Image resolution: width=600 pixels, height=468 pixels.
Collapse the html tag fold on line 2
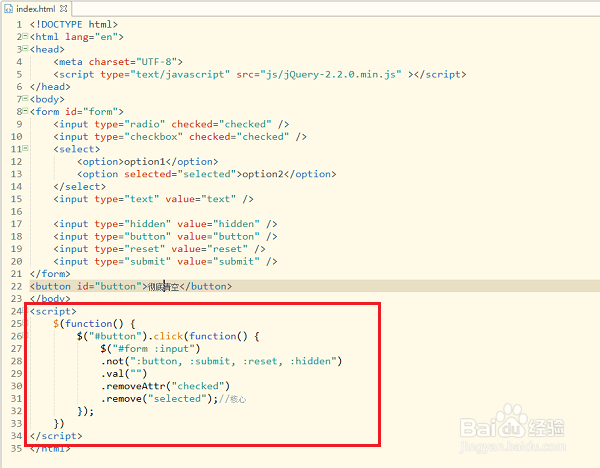pyautogui.click(x=25, y=36)
